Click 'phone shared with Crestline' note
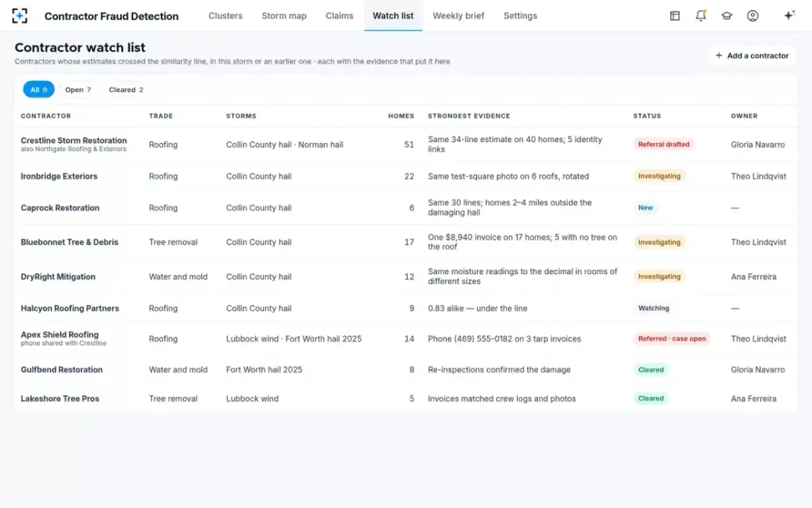The image size is (812, 508). [64, 343]
